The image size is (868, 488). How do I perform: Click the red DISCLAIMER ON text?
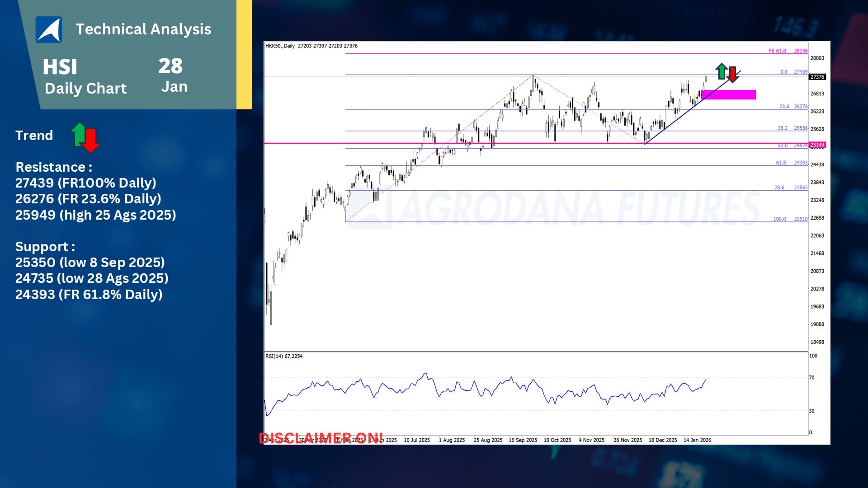coord(321,438)
